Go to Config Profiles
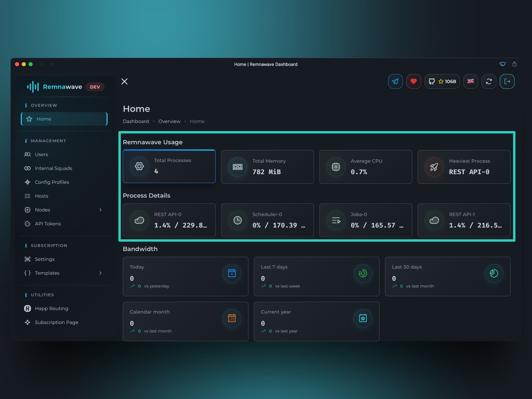 coord(52,182)
